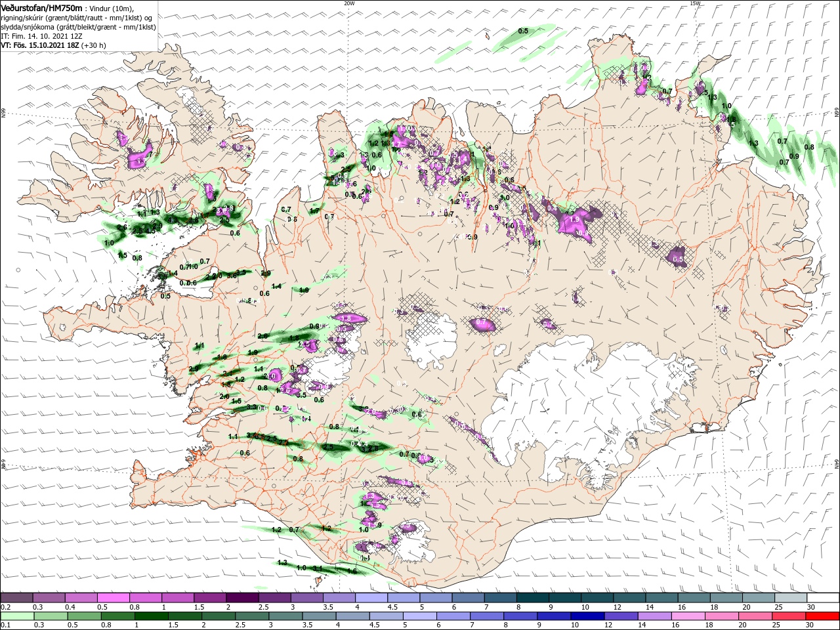Click white upper legend swatch after 30
This screenshot has width=840, height=630.
coord(823,598)
